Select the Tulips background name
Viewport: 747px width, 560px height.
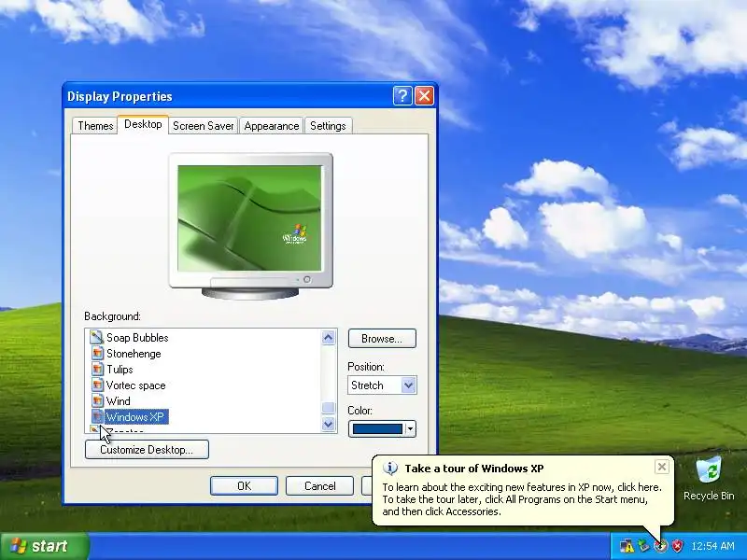point(120,369)
